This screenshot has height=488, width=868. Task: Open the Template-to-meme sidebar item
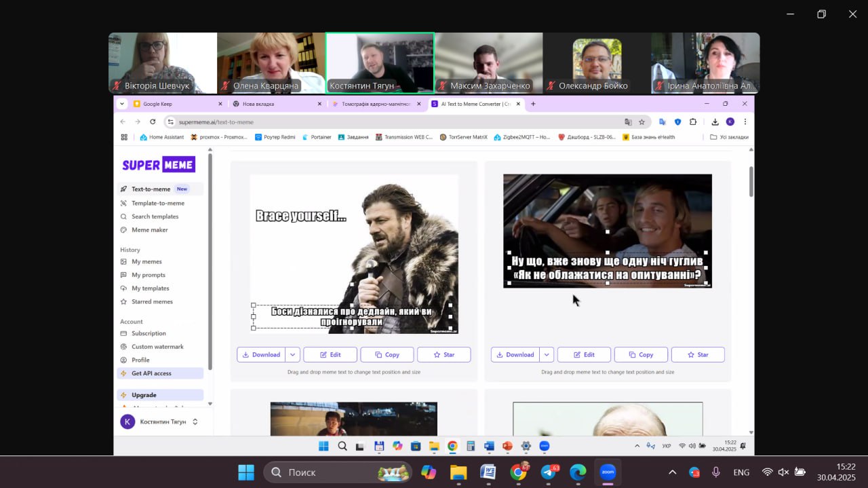click(x=157, y=203)
